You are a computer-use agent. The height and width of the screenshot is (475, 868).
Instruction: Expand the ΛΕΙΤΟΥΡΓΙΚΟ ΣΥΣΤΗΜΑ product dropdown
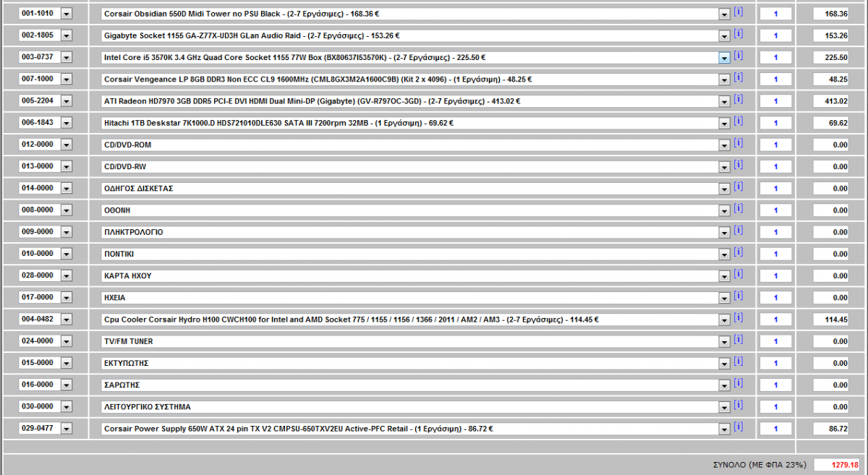(x=724, y=407)
